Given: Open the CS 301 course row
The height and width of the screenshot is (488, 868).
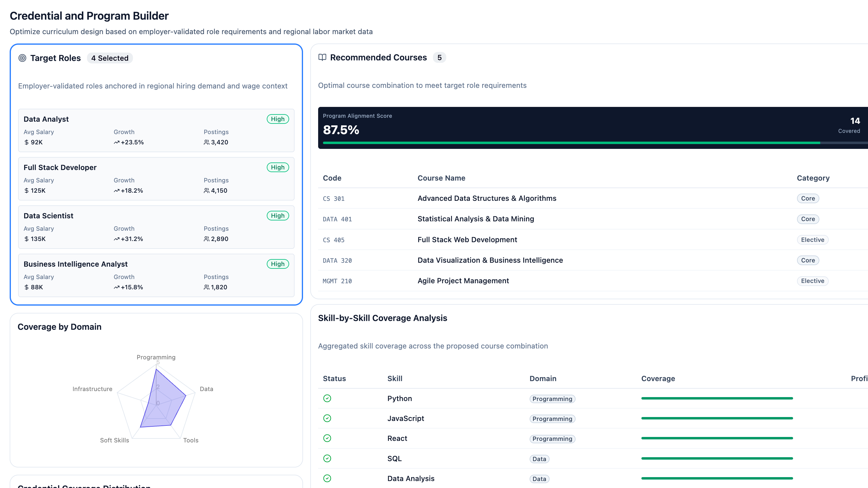Looking at the screenshot, I should 486,198.
